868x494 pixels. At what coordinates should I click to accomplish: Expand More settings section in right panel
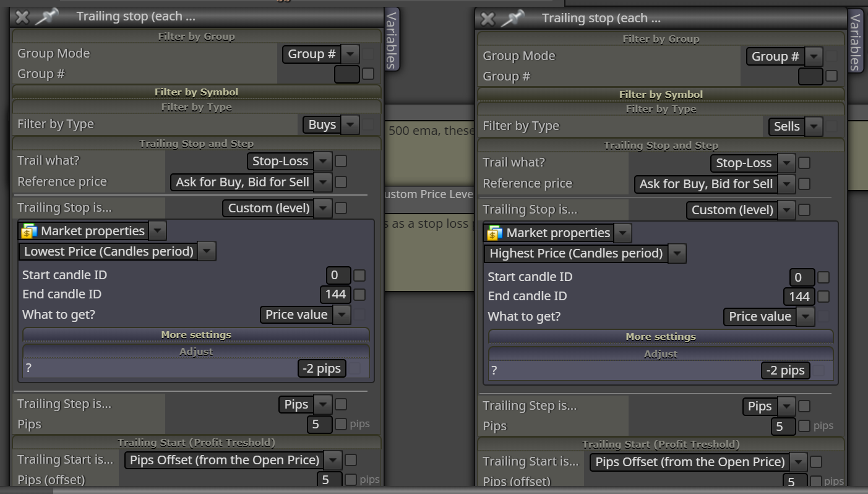pos(661,337)
